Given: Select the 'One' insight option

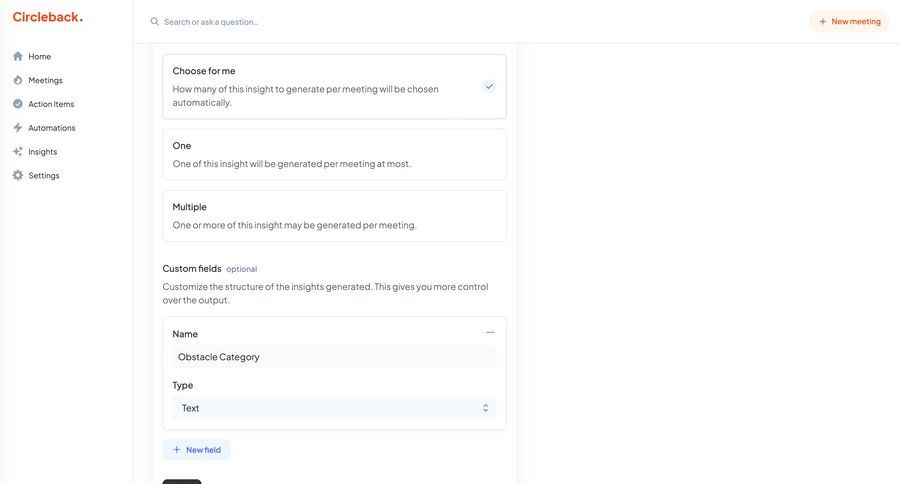Looking at the screenshot, I should 334,154.
